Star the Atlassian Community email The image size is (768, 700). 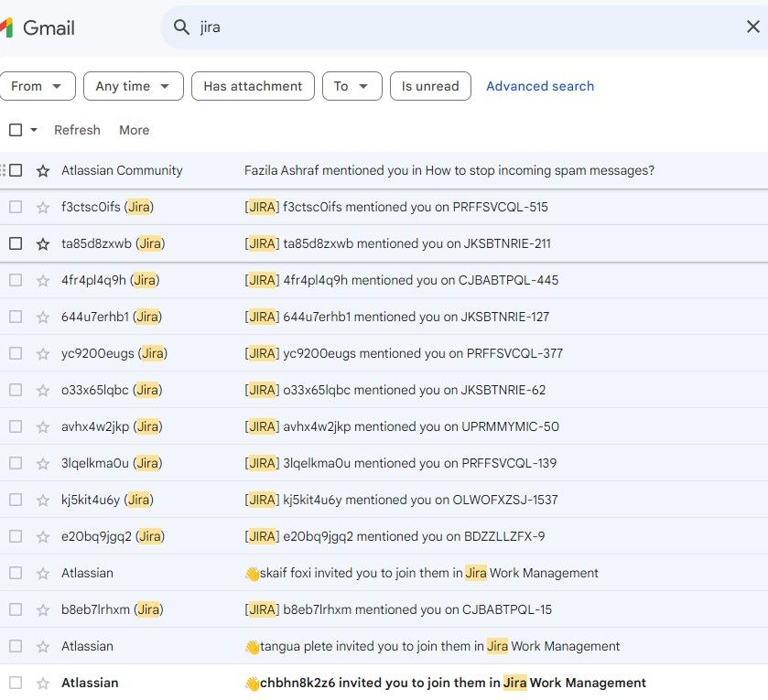point(43,170)
